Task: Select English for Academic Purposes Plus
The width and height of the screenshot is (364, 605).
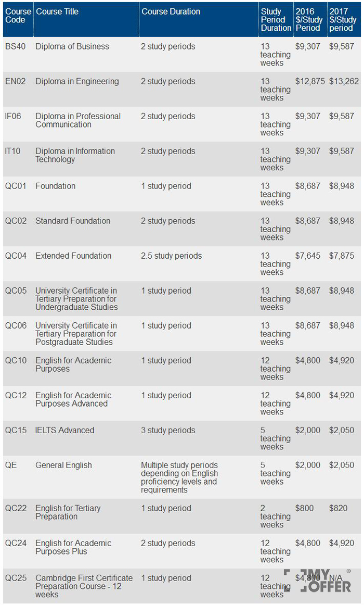Action: coord(73,547)
